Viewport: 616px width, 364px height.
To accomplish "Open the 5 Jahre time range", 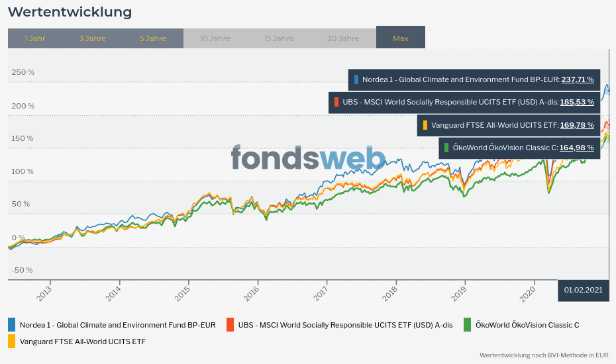I will (153, 38).
